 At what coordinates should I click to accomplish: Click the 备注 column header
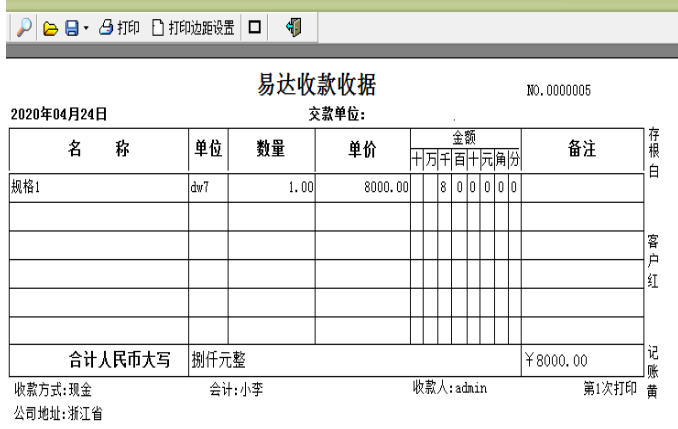[x=582, y=149]
